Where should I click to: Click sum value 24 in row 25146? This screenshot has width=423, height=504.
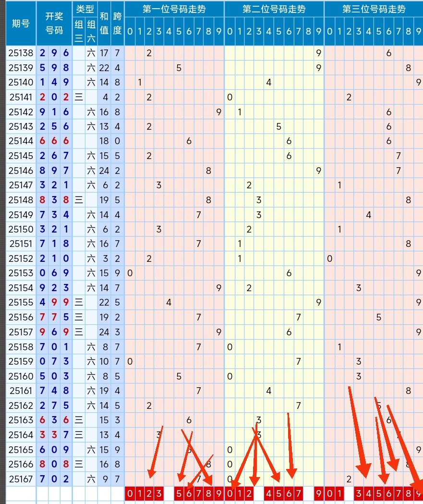click(x=104, y=171)
